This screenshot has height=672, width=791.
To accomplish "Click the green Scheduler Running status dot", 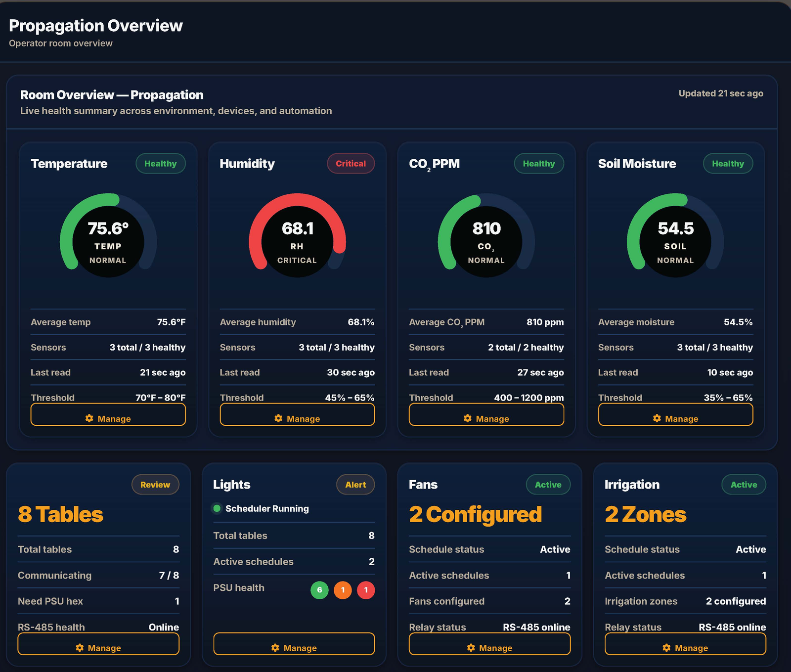I will 217,508.
